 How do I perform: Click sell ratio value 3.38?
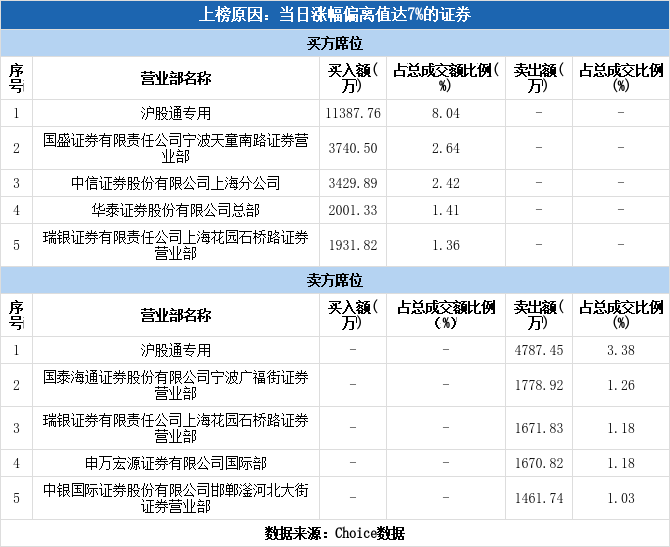[621, 350]
